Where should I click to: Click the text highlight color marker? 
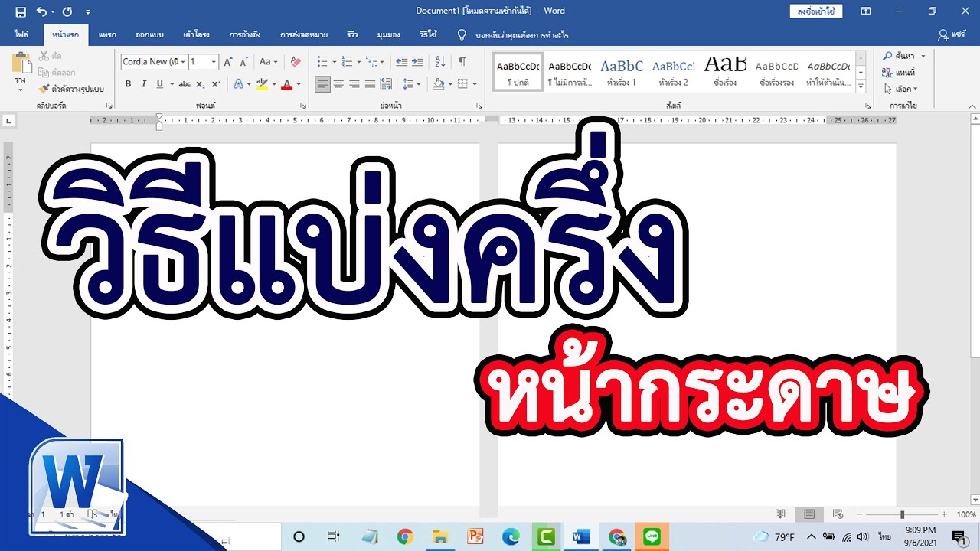point(263,84)
